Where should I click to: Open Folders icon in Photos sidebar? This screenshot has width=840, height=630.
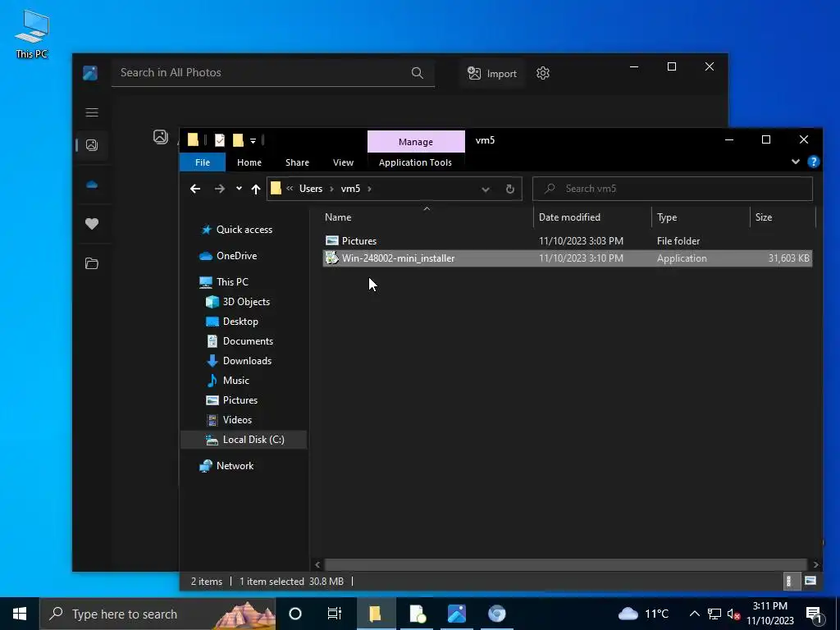[92, 263]
